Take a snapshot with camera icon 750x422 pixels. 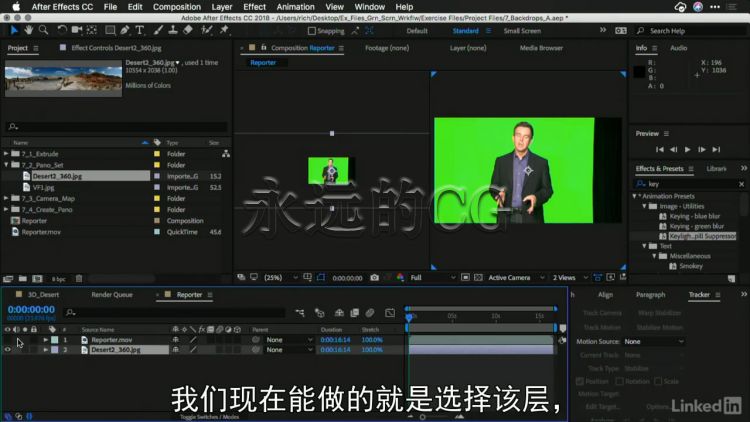pyautogui.click(x=375, y=278)
